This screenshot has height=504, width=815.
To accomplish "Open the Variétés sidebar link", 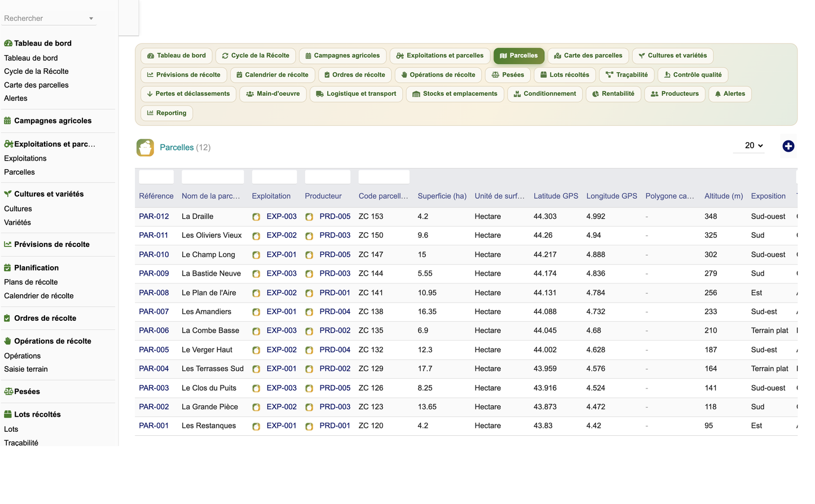I will tap(17, 223).
